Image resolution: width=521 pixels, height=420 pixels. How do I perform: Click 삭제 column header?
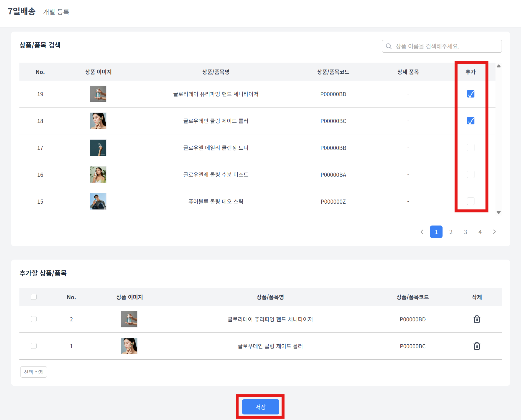[x=477, y=297]
